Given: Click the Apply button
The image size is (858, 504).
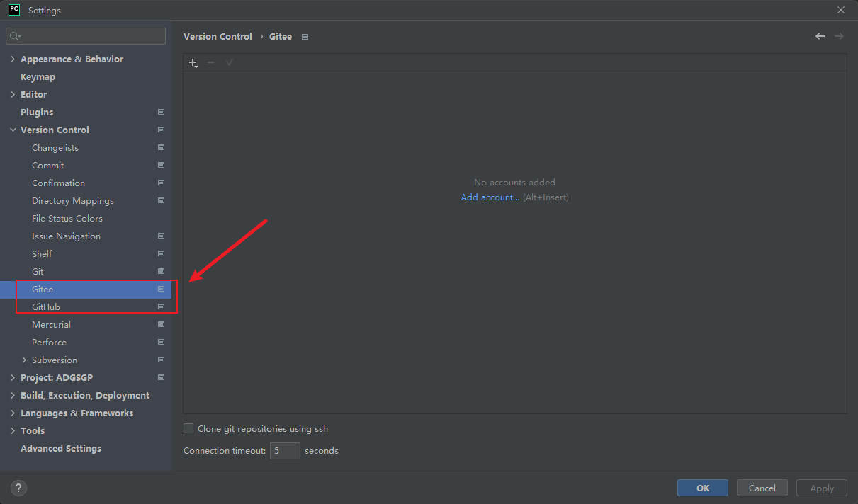Looking at the screenshot, I should (822, 488).
